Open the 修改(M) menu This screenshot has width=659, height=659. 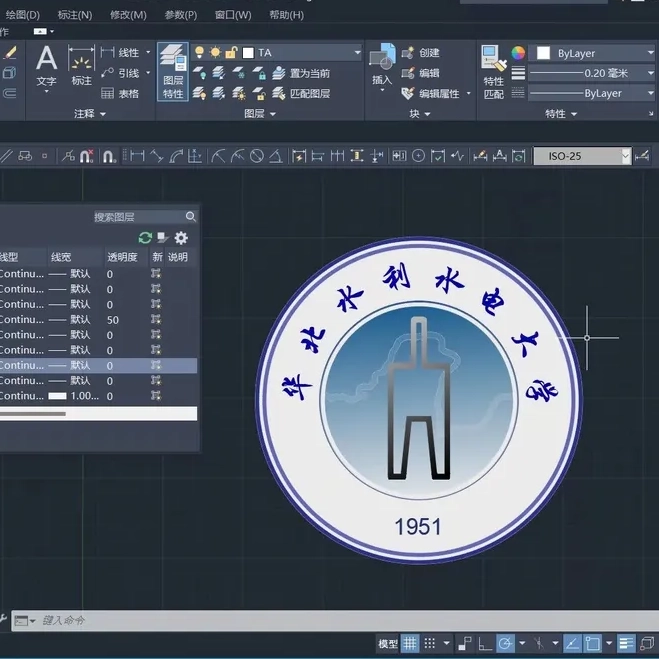pyautogui.click(x=128, y=15)
